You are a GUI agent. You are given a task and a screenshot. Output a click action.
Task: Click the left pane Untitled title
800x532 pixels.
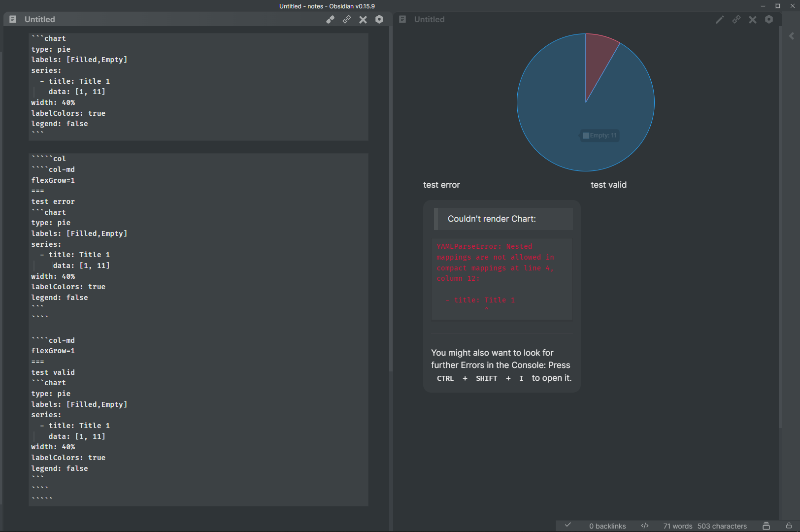click(40, 19)
